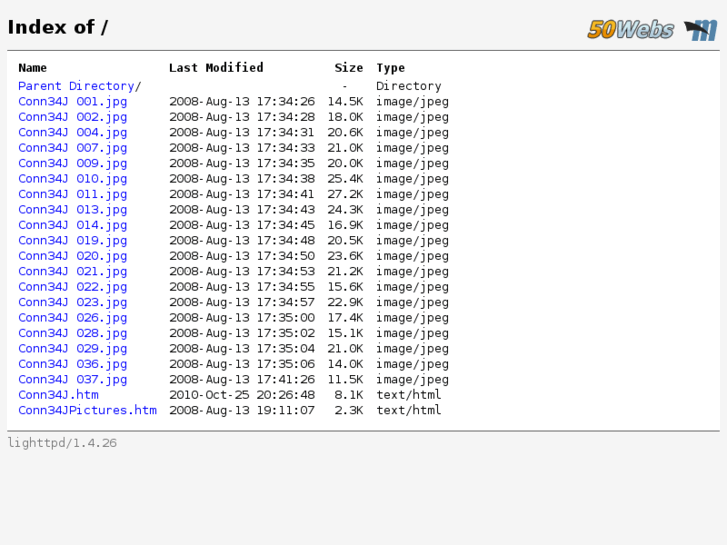Click the size value 8.1K

tap(349, 395)
